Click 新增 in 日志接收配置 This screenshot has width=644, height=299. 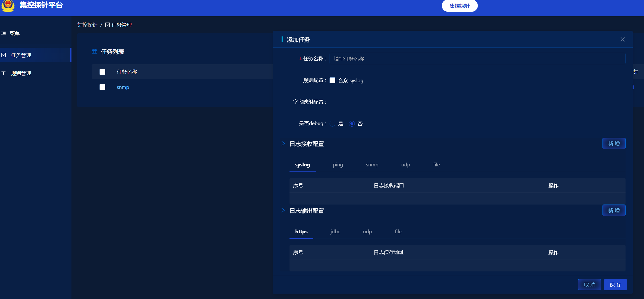click(614, 143)
